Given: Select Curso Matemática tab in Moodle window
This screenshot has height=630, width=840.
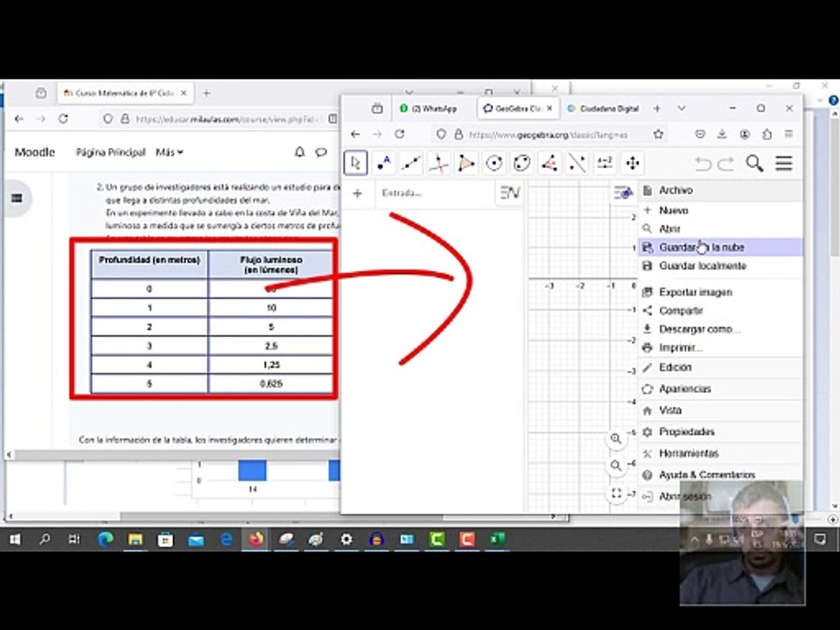Looking at the screenshot, I should [x=125, y=94].
